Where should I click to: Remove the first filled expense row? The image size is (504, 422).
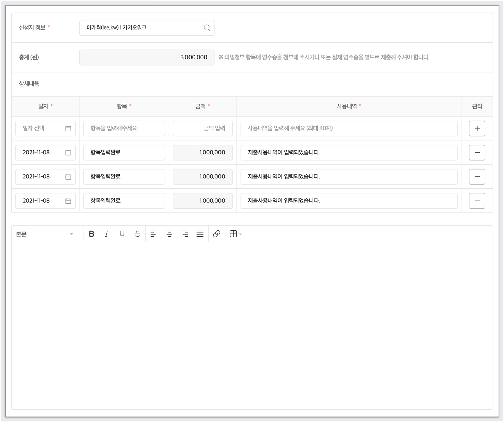click(477, 152)
